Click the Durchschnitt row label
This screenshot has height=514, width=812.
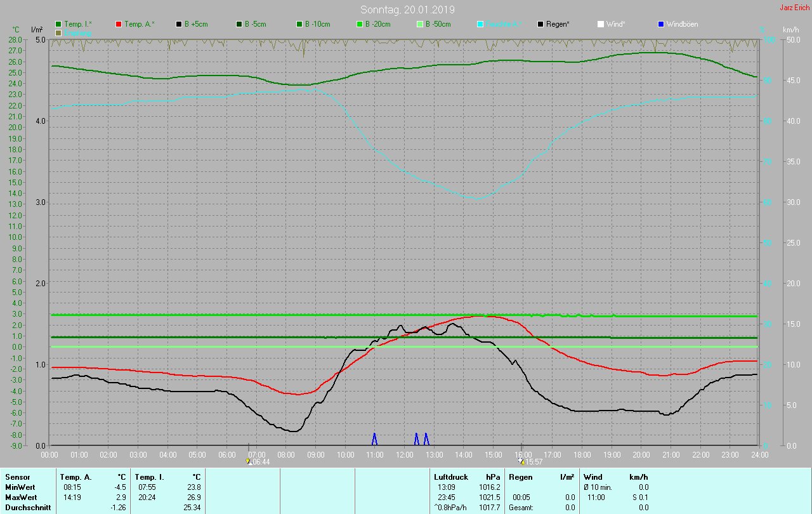click(27, 508)
